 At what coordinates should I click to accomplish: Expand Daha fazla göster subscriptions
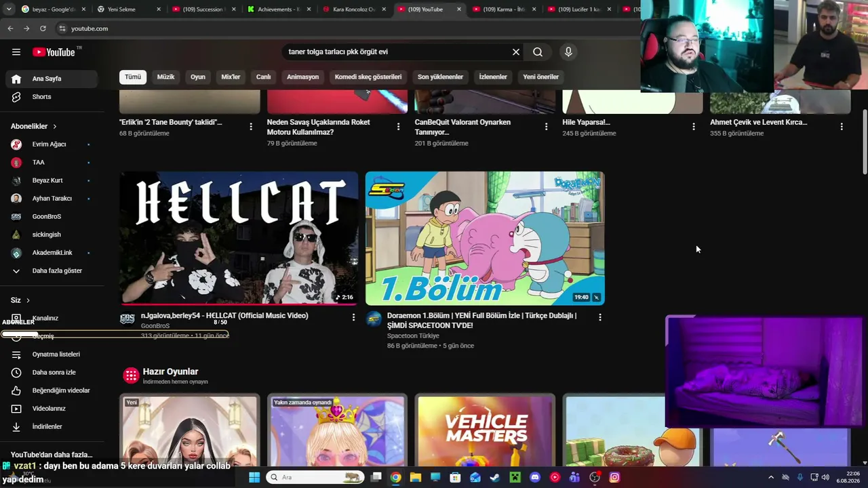pyautogui.click(x=52, y=271)
